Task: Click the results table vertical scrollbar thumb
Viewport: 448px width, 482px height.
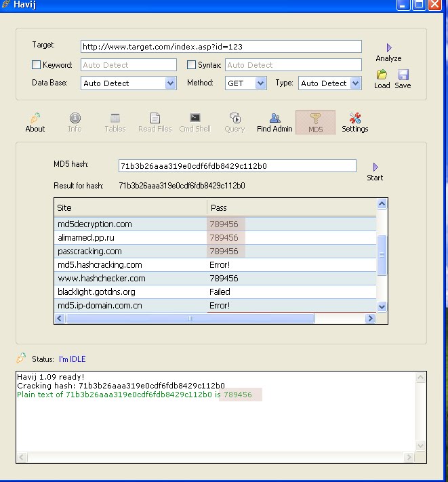Action: click(382, 255)
